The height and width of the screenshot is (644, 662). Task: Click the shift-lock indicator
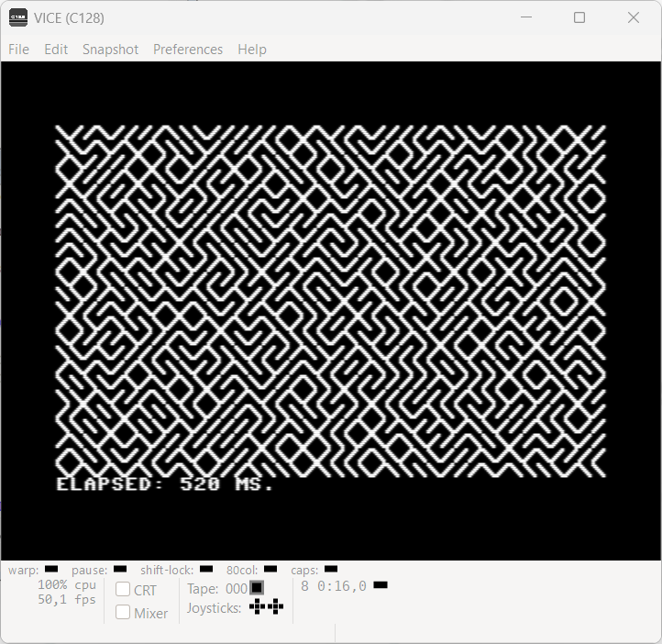[x=206, y=570]
